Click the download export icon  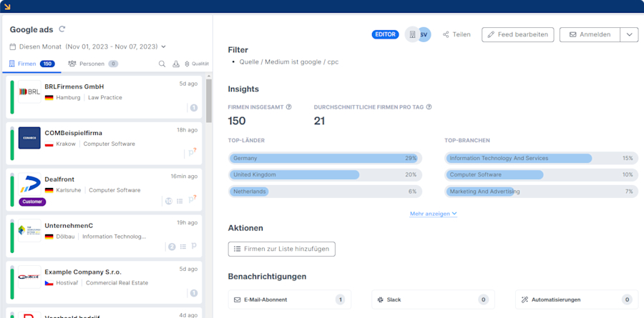tap(176, 64)
